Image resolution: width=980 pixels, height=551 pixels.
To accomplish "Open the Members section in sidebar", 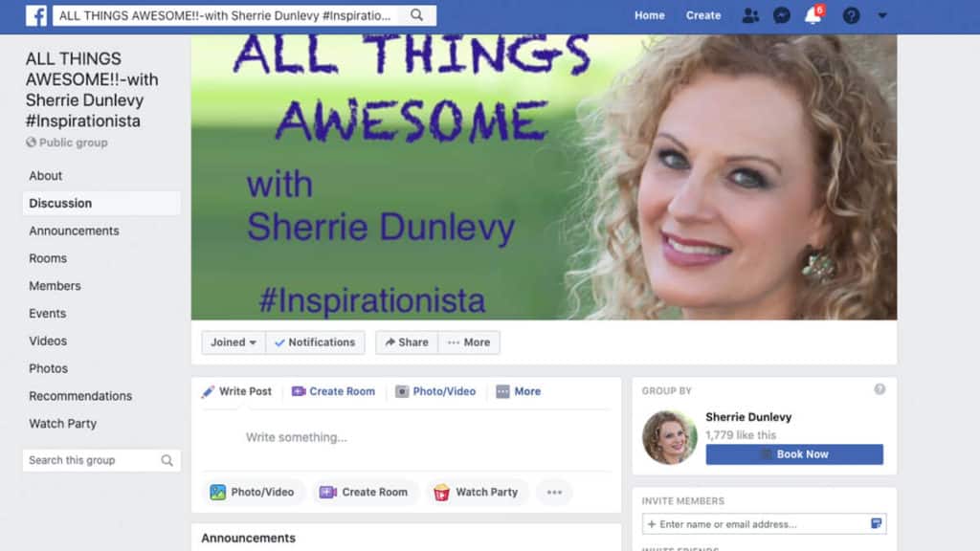I will (55, 286).
